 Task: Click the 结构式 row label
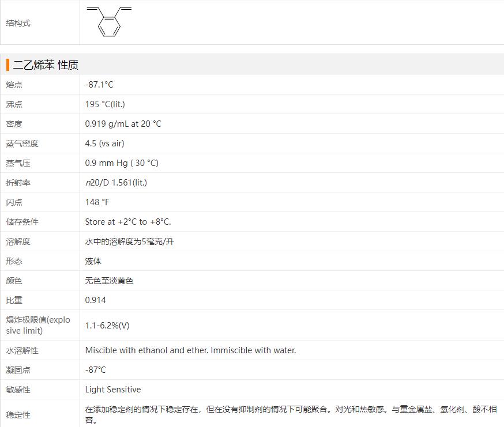(x=18, y=23)
